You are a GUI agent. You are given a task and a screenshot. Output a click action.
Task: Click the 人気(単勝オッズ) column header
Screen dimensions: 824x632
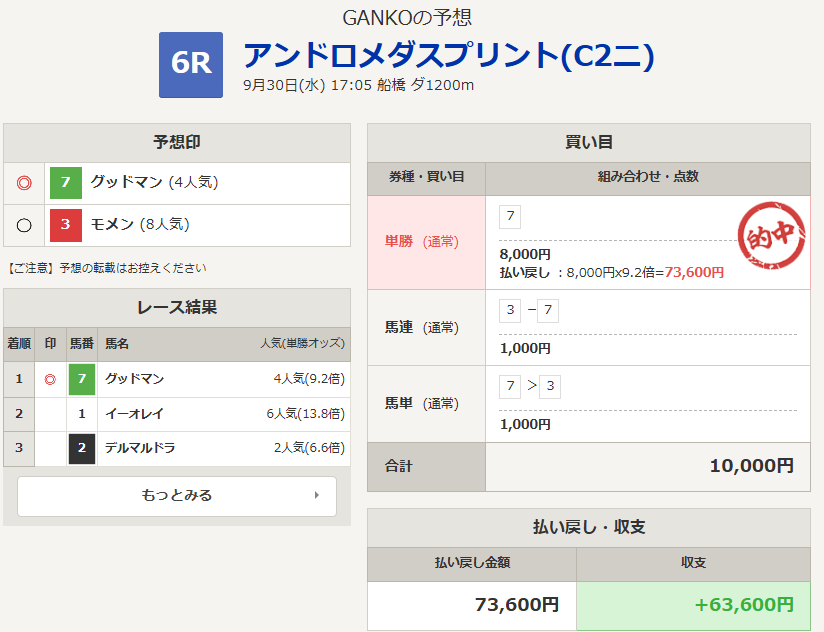coord(303,344)
